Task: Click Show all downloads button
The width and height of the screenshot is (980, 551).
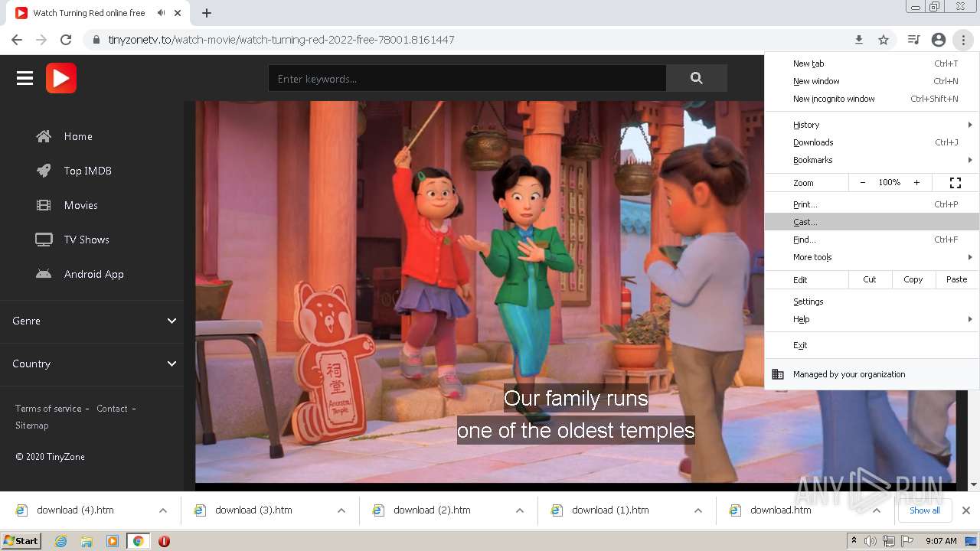Action: tap(925, 510)
